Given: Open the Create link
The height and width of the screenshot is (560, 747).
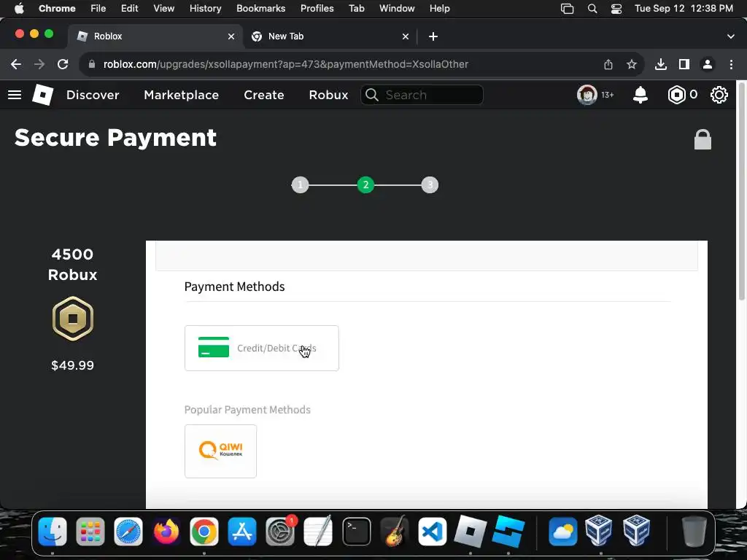Looking at the screenshot, I should click(x=264, y=95).
